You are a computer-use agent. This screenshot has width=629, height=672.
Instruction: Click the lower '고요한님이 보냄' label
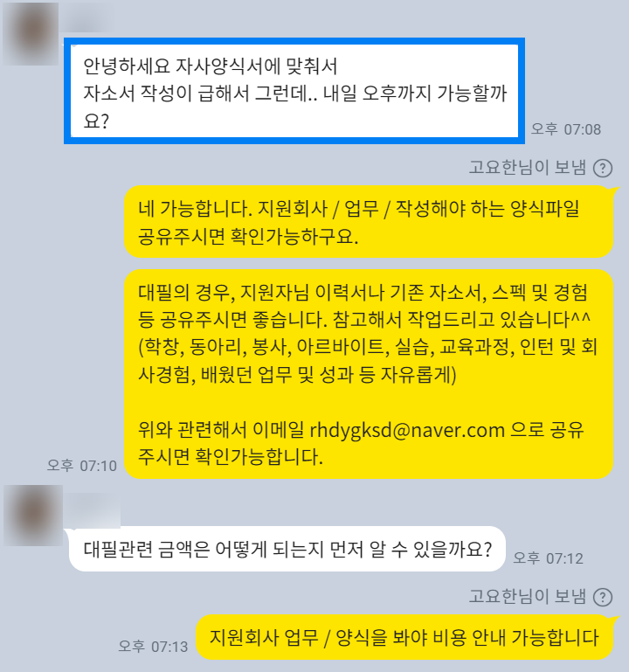click(x=527, y=597)
